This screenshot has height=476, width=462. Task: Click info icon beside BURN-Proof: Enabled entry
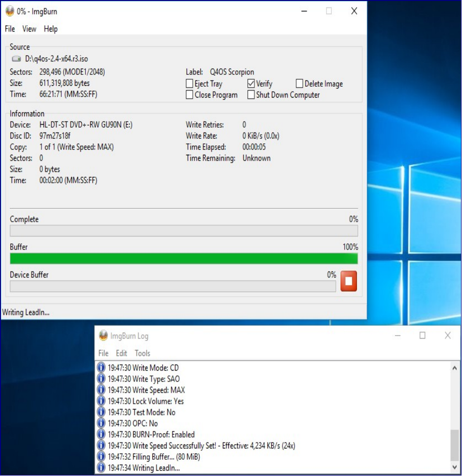pyautogui.click(x=101, y=434)
